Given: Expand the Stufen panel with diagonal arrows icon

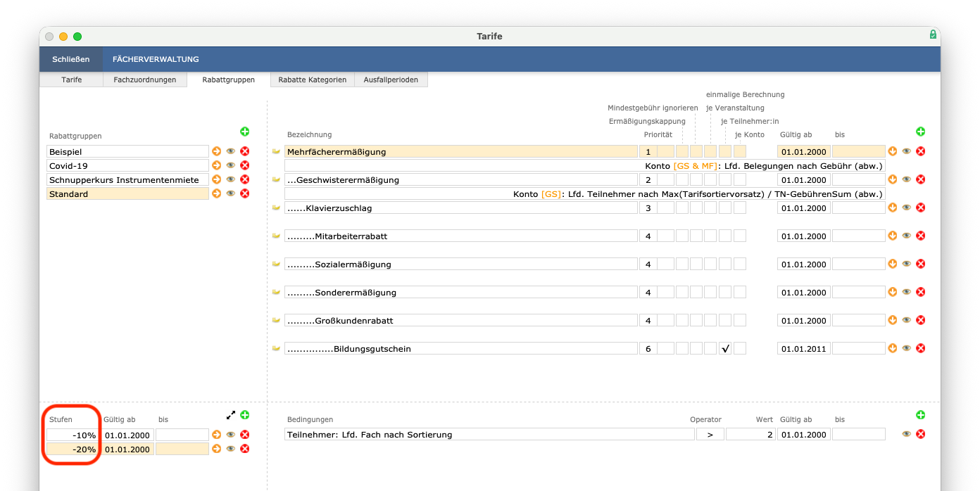Looking at the screenshot, I should (x=231, y=415).
